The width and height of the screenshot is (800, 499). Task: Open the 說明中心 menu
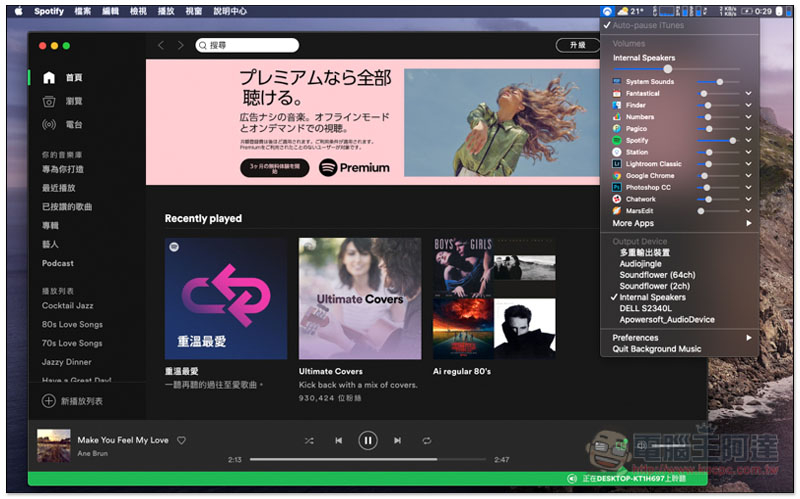(x=230, y=11)
